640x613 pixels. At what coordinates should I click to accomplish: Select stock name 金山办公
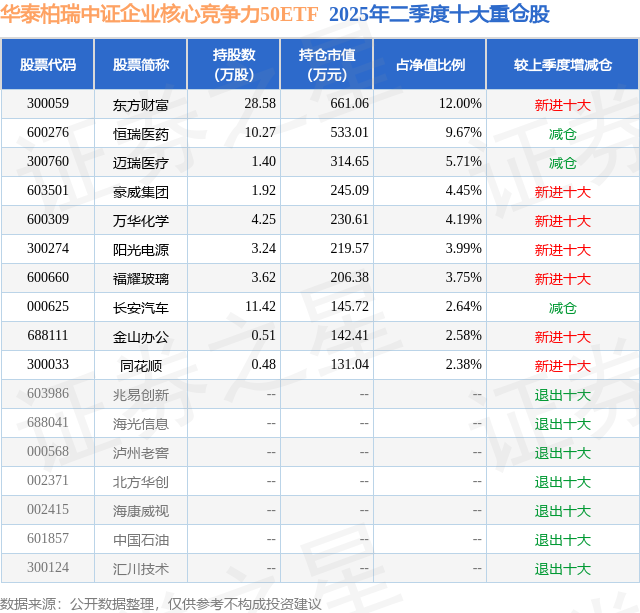pyautogui.click(x=141, y=337)
